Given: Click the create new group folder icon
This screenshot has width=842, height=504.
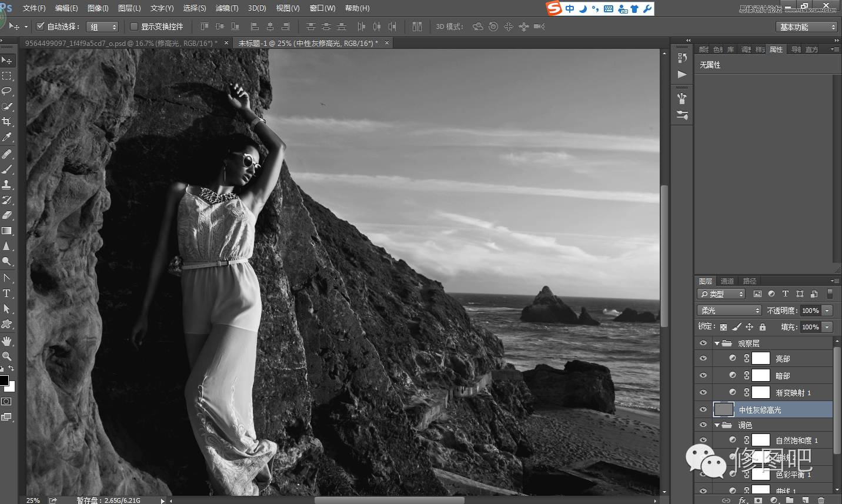Looking at the screenshot, I should point(790,500).
